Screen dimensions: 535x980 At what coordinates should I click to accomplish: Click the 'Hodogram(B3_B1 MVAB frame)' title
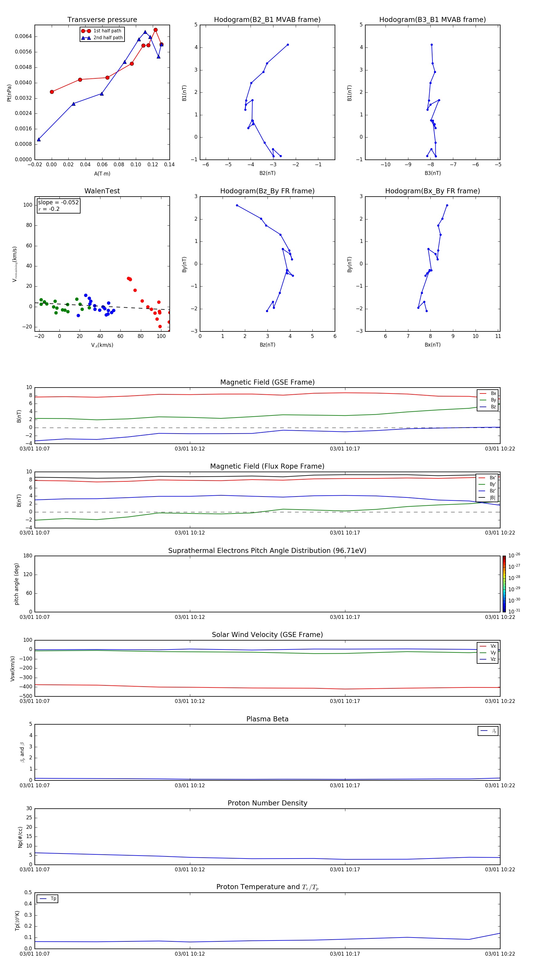(x=432, y=20)
